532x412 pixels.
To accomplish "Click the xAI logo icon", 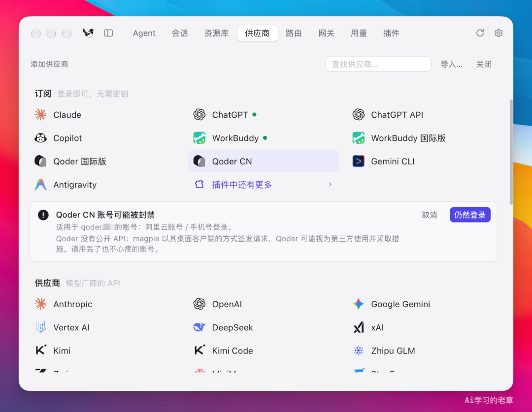I will point(359,327).
